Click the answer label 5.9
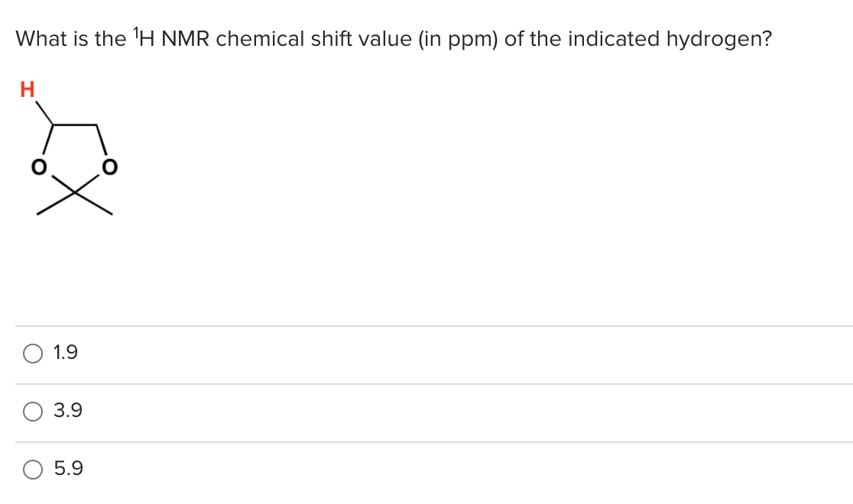This screenshot has width=853, height=504. 66,470
